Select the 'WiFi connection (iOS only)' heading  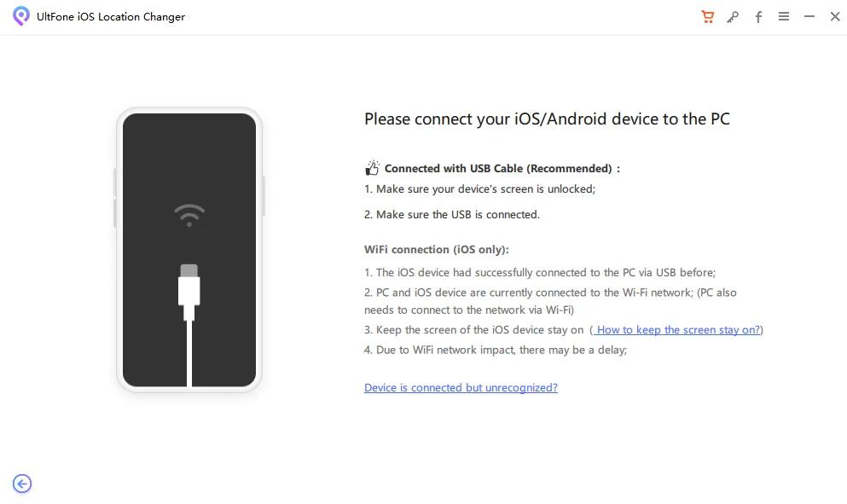pyautogui.click(x=436, y=250)
